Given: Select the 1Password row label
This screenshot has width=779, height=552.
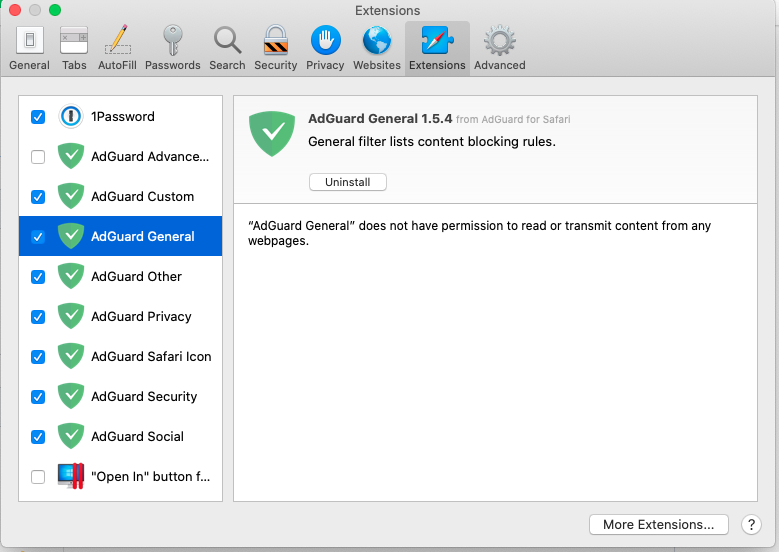Looking at the screenshot, I should tap(123, 116).
